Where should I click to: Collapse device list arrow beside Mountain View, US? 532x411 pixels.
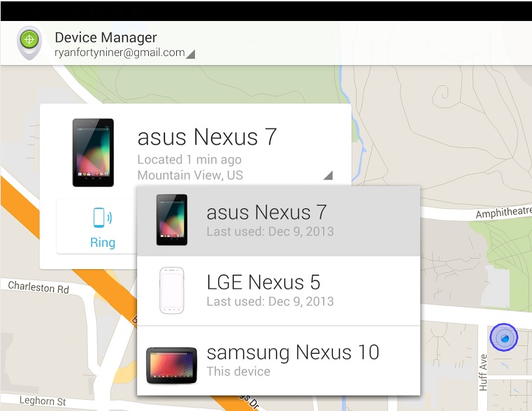(x=328, y=175)
